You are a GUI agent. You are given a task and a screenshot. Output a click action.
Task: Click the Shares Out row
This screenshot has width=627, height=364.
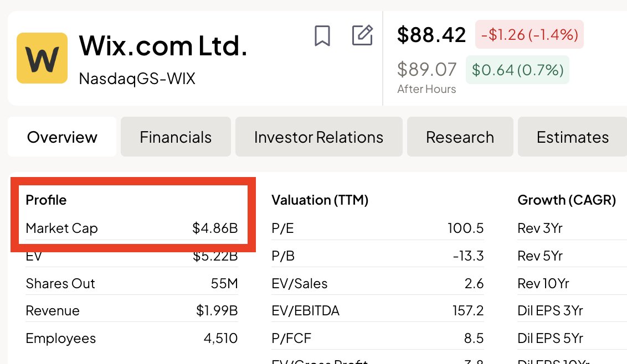132,284
